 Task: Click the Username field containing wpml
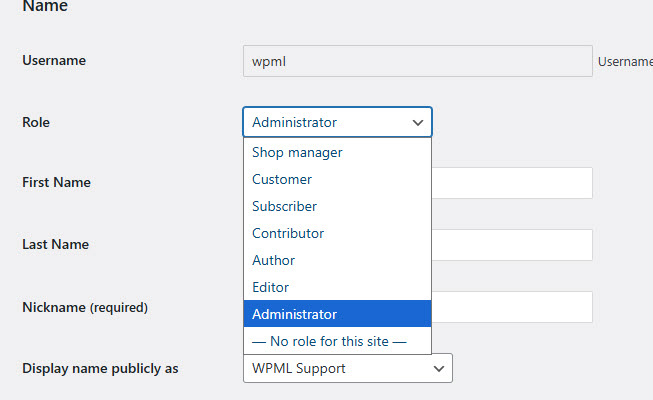click(x=418, y=61)
